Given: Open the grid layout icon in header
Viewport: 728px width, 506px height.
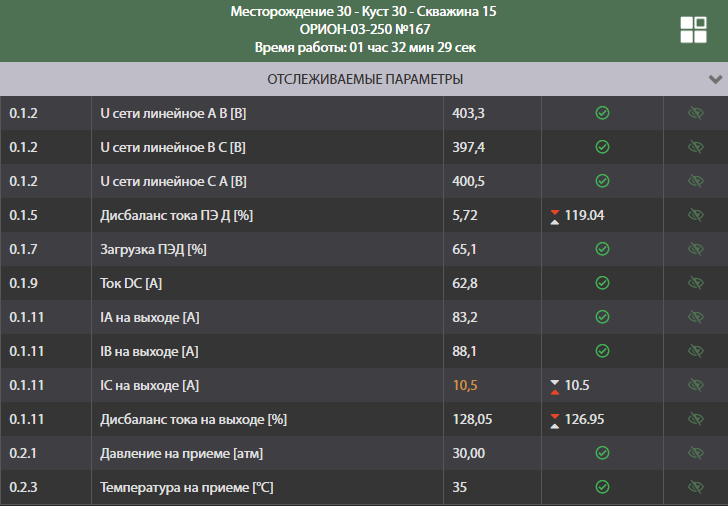Looking at the screenshot, I should pyautogui.click(x=693, y=30).
